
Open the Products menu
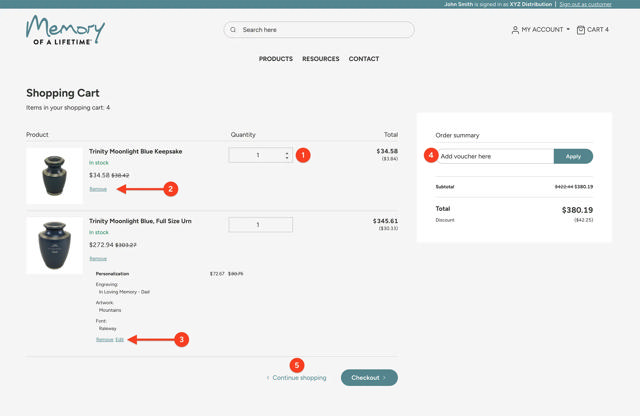pyautogui.click(x=276, y=59)
